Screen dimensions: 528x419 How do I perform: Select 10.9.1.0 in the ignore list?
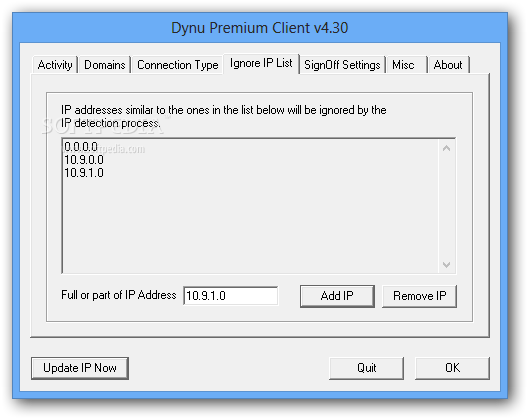click(x=84, y=173)
